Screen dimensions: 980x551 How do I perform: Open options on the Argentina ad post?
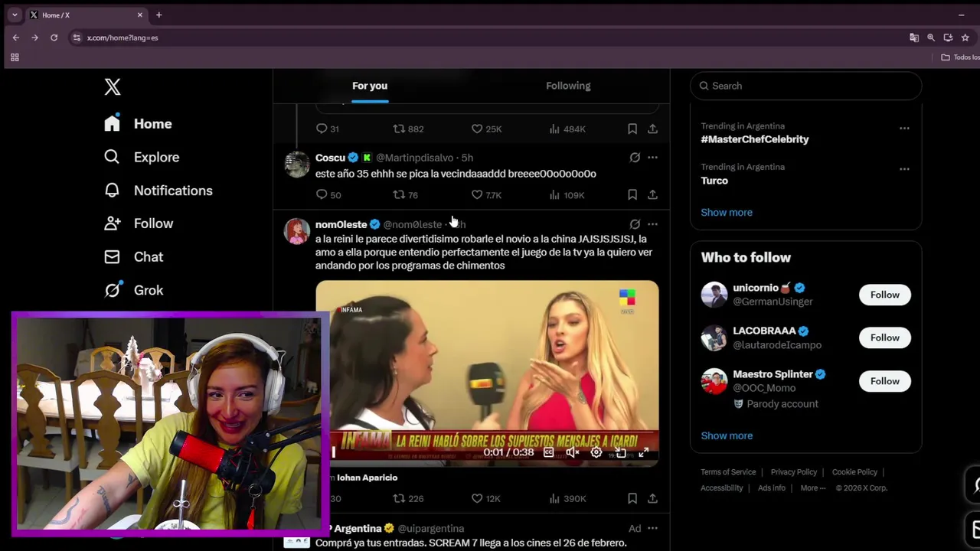tap(652, 528)
